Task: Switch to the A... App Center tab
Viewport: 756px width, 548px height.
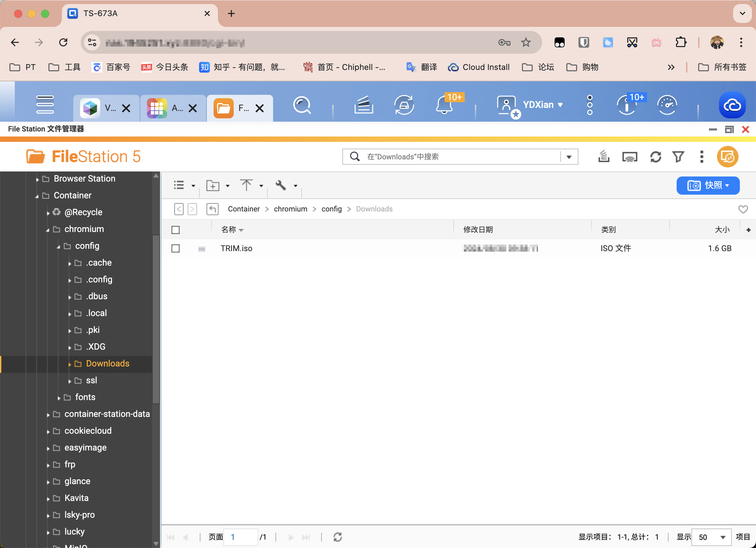Action: tap(173, 108)
